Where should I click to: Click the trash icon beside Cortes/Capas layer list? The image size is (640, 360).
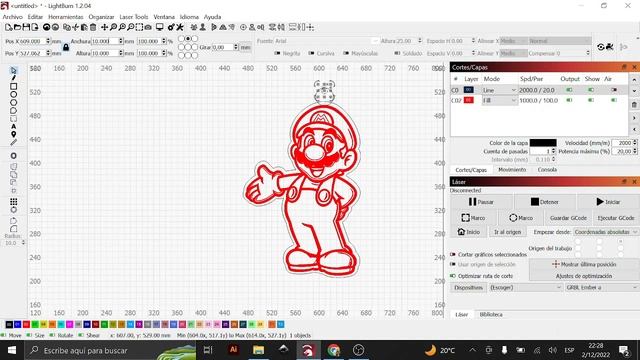point(634,105)
